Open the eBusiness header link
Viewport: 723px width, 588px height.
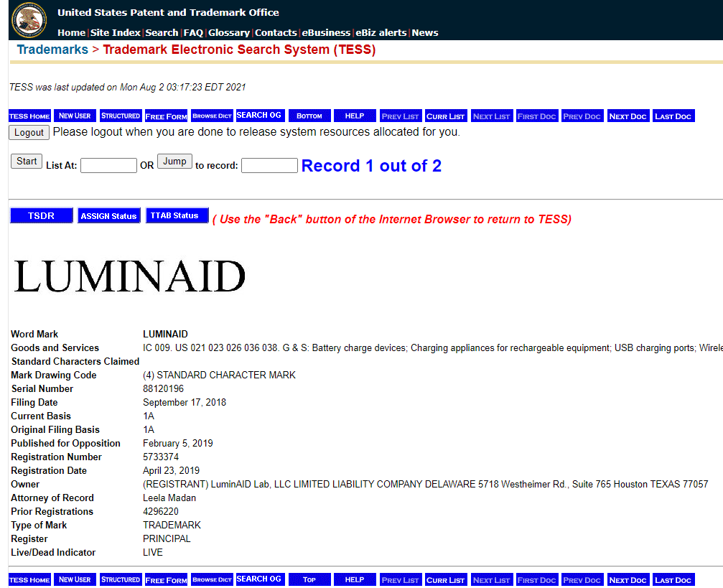coord(326,33)
